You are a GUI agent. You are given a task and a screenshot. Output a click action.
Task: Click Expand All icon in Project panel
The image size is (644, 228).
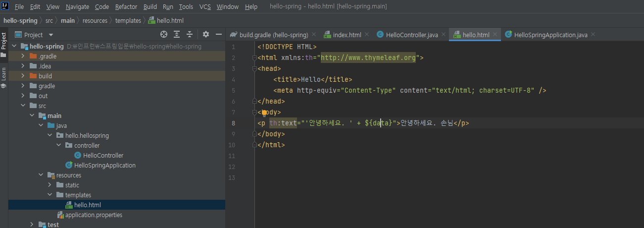[x=177, y=35]
